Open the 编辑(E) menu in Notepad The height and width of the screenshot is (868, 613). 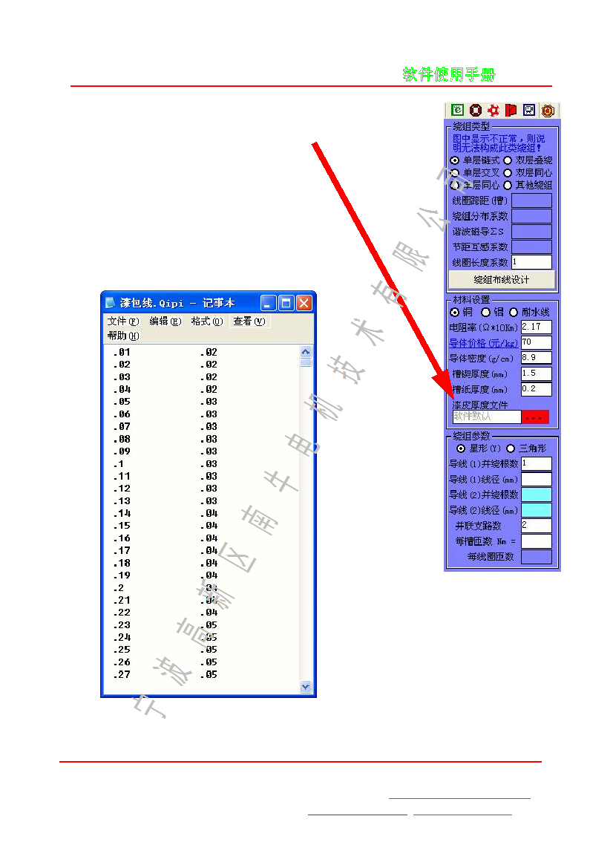click(165, 321)
